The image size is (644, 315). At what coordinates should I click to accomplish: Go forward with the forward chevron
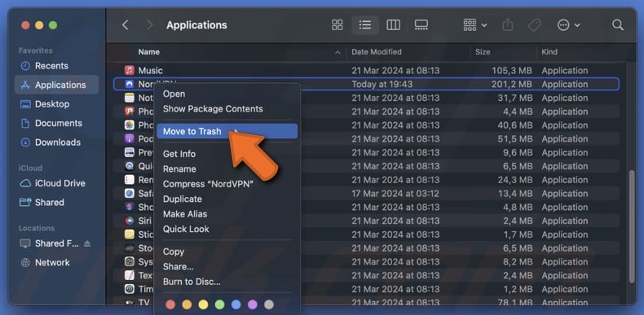(x=150, y=25)
